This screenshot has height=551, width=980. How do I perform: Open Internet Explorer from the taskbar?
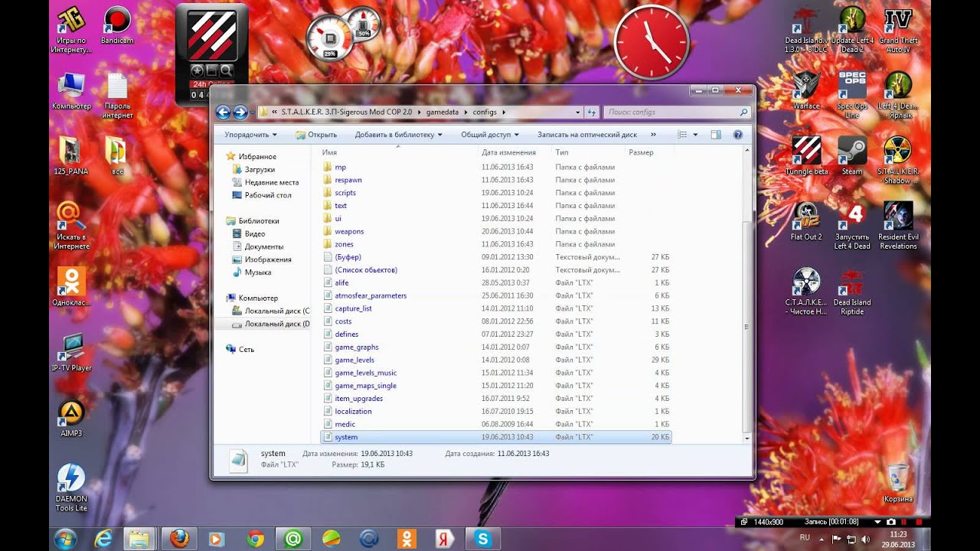103,538
